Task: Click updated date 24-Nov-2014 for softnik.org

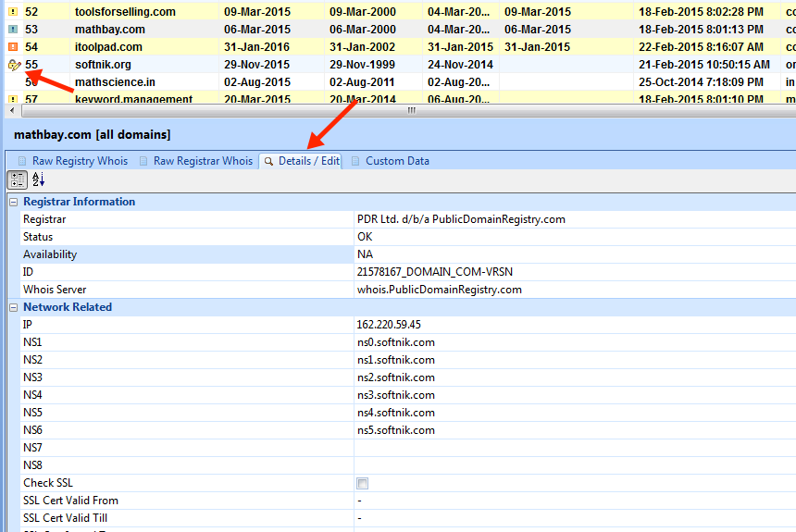Action: pyautogui.click(x=460, y=65)
